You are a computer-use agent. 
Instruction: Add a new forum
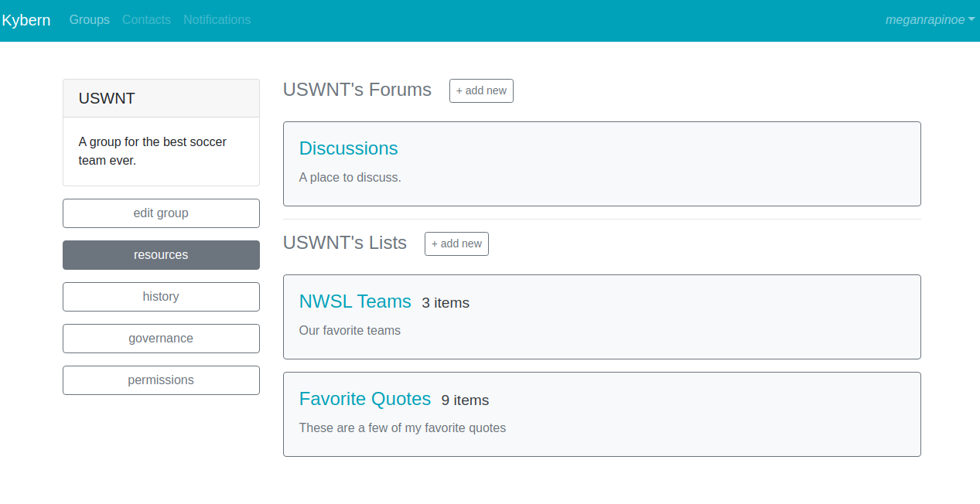[x=481, y=90]
